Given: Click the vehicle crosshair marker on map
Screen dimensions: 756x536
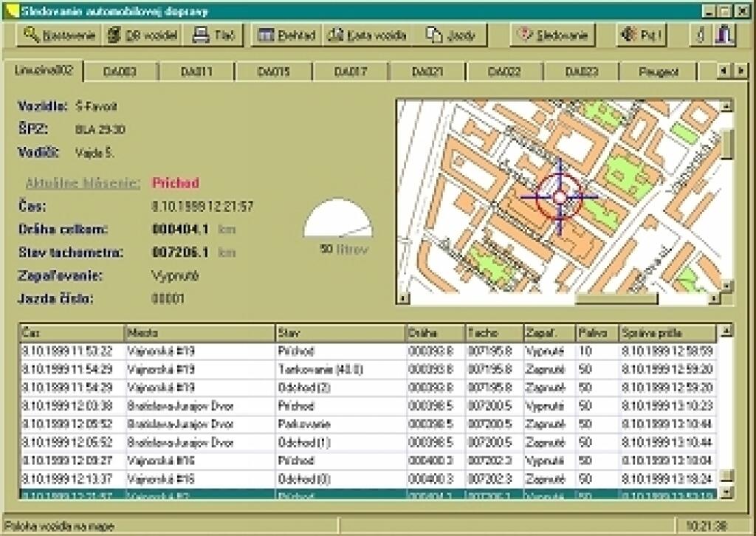Looking at the screenshot, I should point(560,196).
